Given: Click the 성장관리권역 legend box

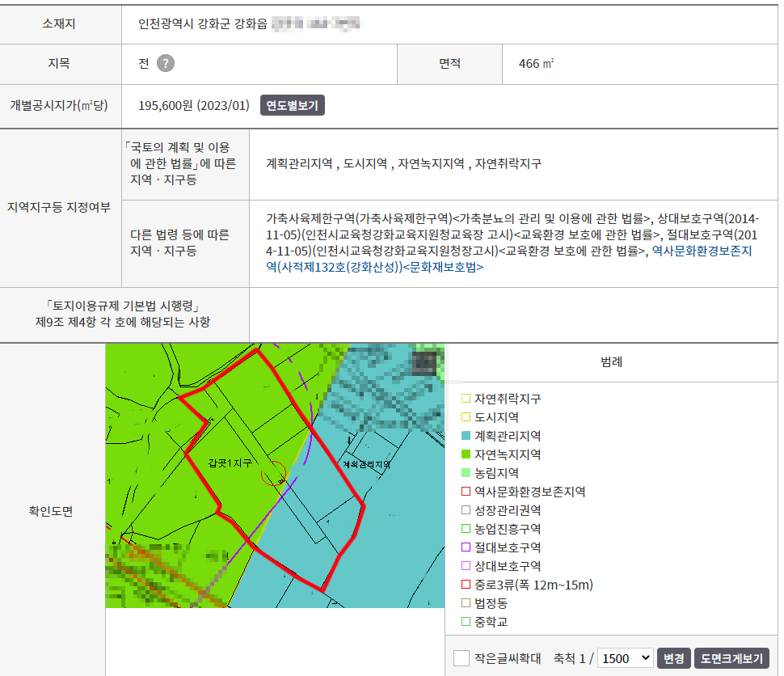Looking at the screenshot, I should click(x=466, y=510).
